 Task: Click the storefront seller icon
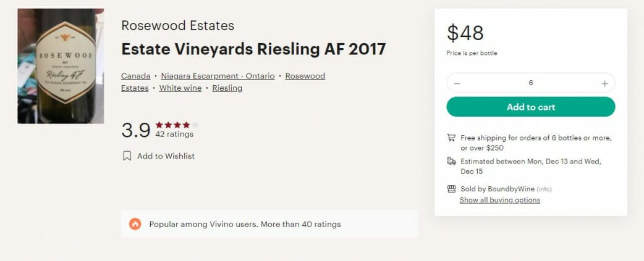pos(451,189)
